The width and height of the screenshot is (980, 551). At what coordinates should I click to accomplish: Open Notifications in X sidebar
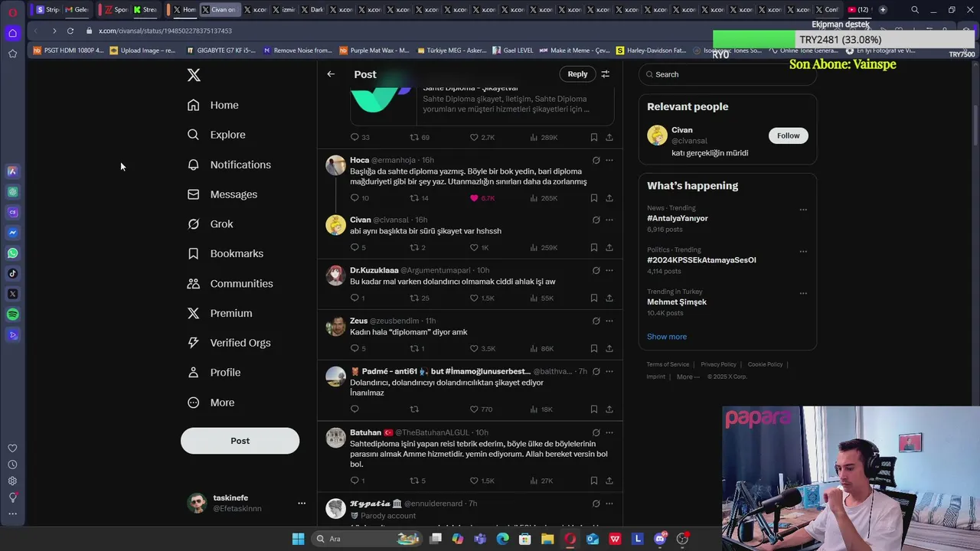pyautogui.click(x=230, y=165)
